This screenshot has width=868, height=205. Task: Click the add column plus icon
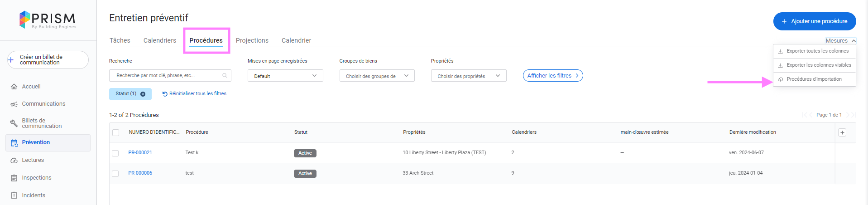click(x=842, y=132)
